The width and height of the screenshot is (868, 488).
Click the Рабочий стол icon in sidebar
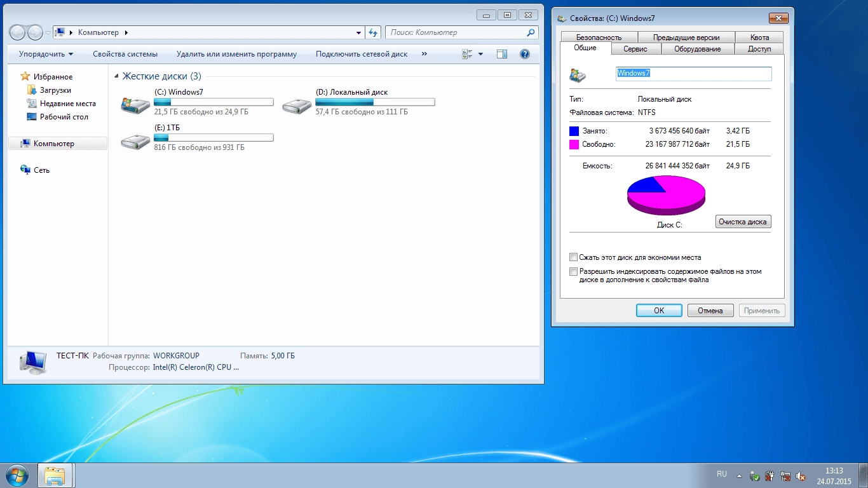click(32, 117)
